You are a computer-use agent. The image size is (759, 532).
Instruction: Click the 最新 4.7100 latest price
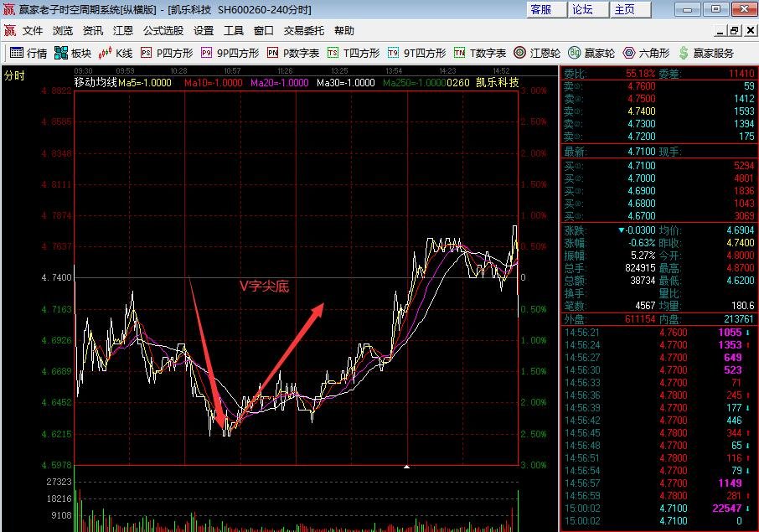tap(642, 152)
